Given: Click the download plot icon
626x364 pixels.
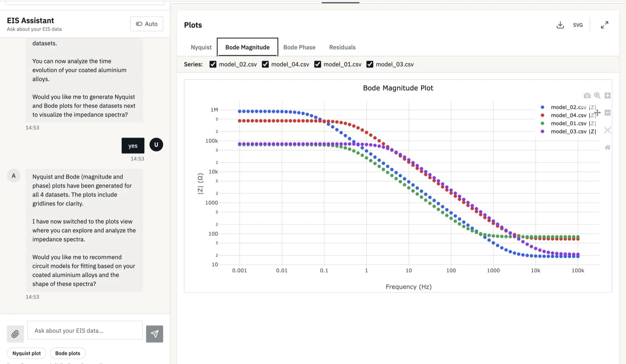Looking at the screenshot, I should click(560, 25).
